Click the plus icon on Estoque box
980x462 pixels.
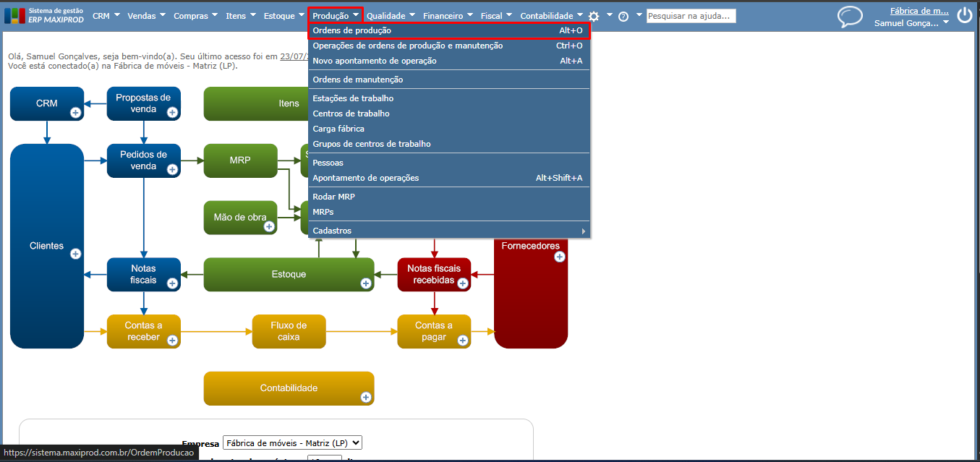366,283
